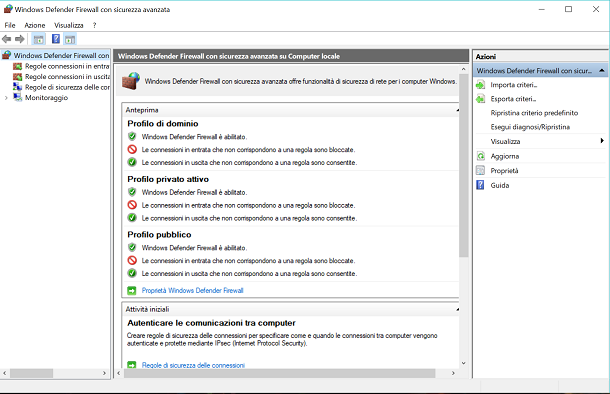This screenshot has height=394, width=610.
Task: Click center pane horizontal scroll right arrow
Action: coord(453,373)
